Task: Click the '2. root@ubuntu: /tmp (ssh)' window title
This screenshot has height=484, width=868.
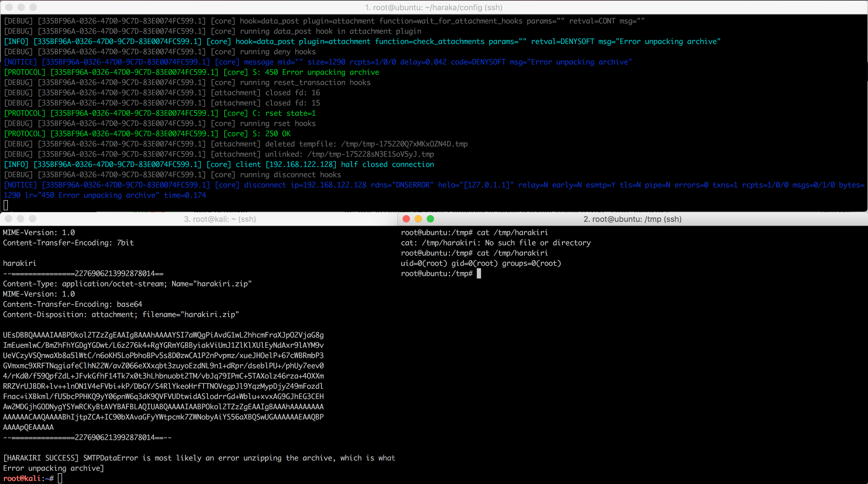Action: pos(632,219)
